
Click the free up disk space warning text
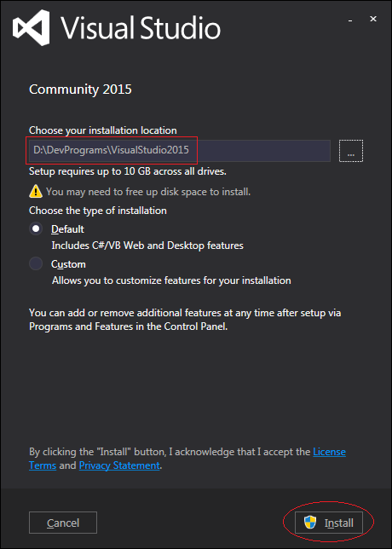[148, 192]
